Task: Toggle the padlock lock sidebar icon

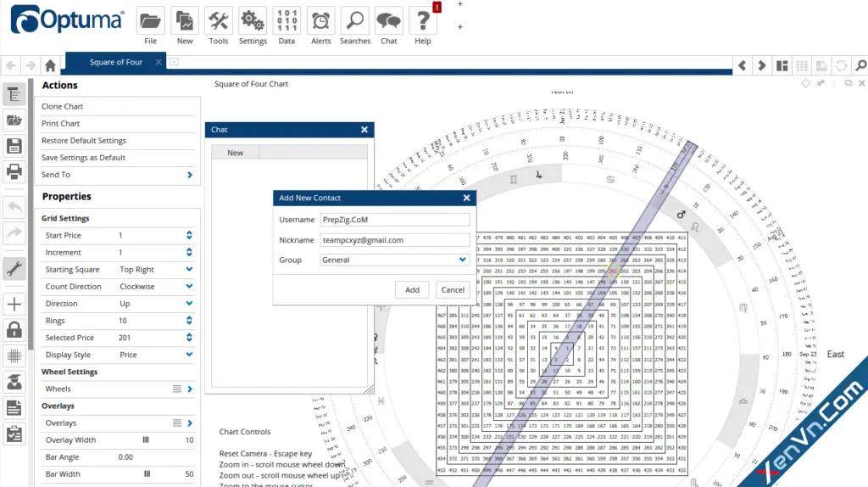Action: coord(14,330)
